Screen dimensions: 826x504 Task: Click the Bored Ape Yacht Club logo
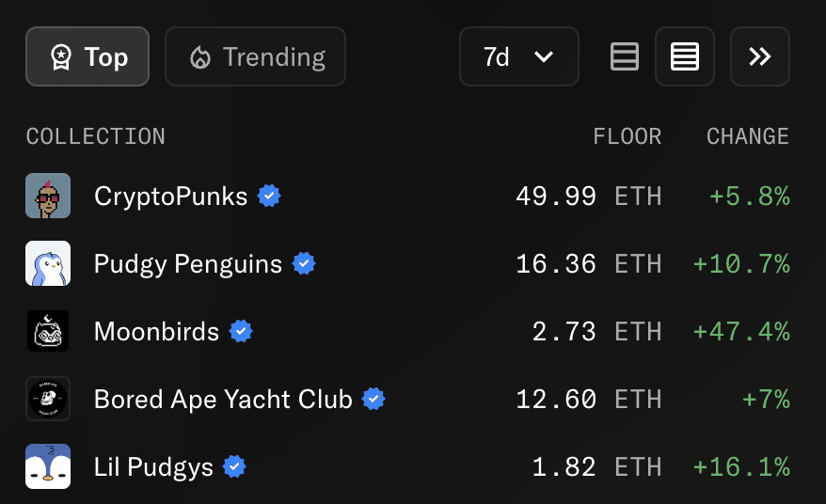(48, 399)
